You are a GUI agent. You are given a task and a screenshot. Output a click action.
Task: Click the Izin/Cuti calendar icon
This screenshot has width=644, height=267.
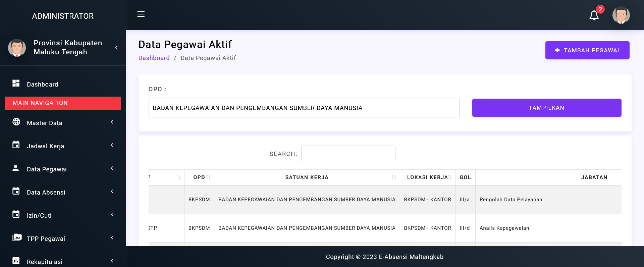point(16,214)
